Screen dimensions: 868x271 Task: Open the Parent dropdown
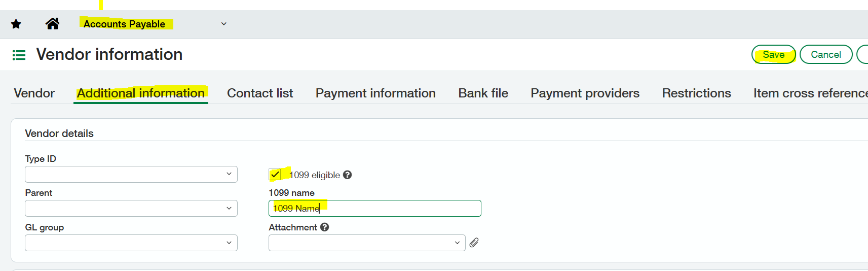(x=131, y=208)
